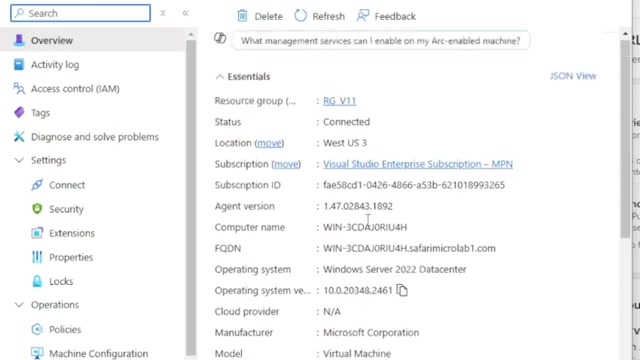The height and width of the screenshot is (360, 640).
Task: Select computer name WIN-3CDAJ0RIU4H value
Action: (x=365, y=227)
